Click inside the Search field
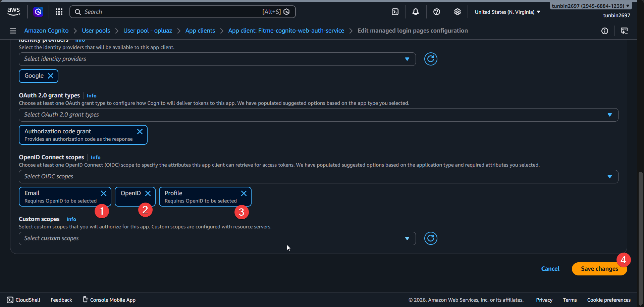Screen dimensions: 644x307 pos(168,11)
